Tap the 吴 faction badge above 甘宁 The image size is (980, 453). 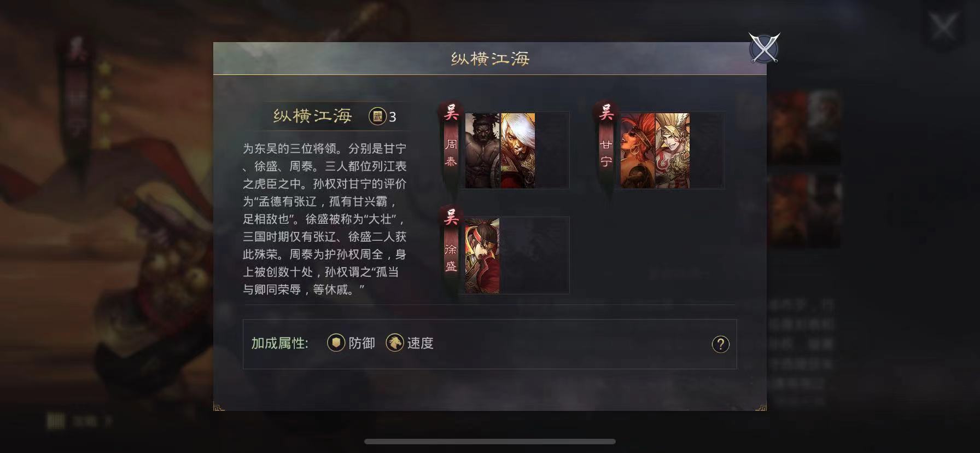[606, 113]
